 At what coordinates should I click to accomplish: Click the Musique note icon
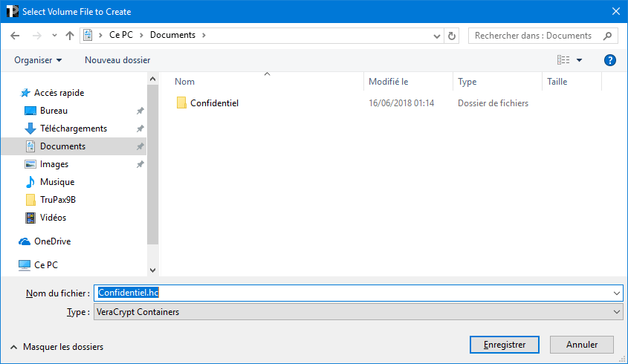click(30, 182)
